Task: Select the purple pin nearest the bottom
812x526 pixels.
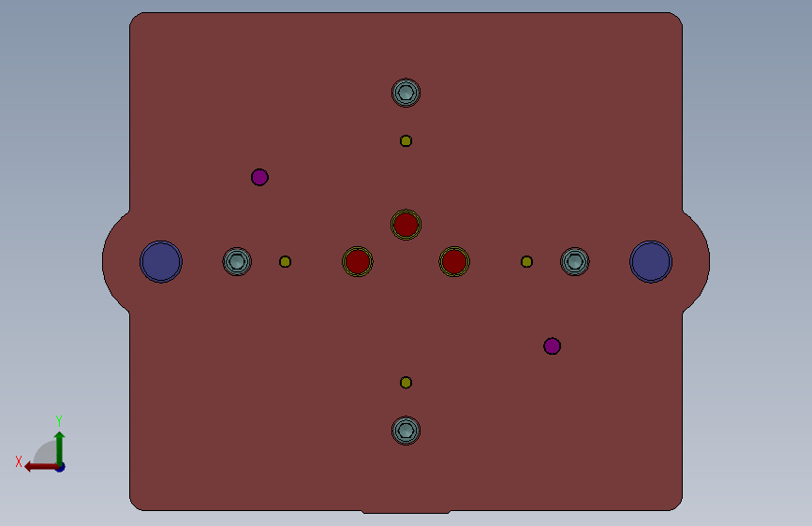Action: coord(552,346)
